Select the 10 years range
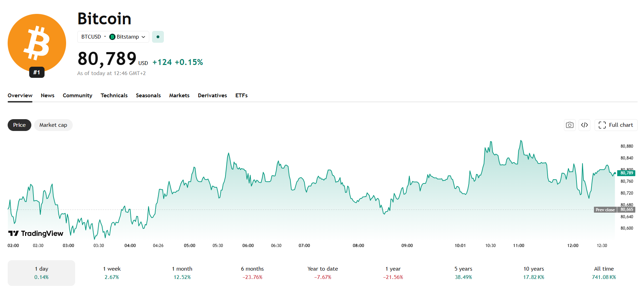The image size is (644, 288). tap(534, 273)
